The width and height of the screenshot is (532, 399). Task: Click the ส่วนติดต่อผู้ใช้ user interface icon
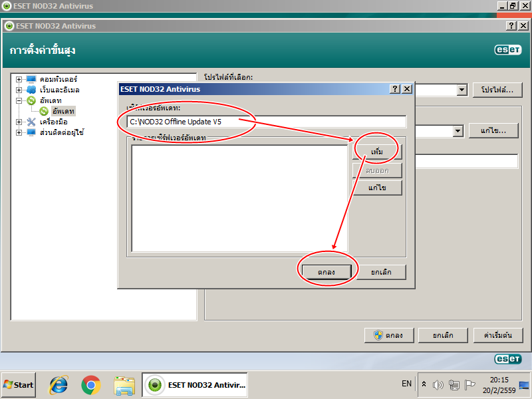coord(31,132)
